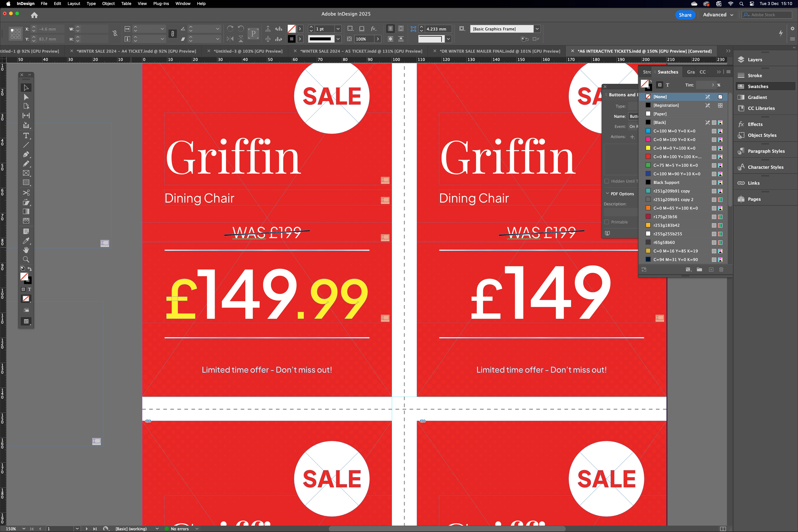
Task: Open the stroke type dropdown
Action: pos(338,39)
